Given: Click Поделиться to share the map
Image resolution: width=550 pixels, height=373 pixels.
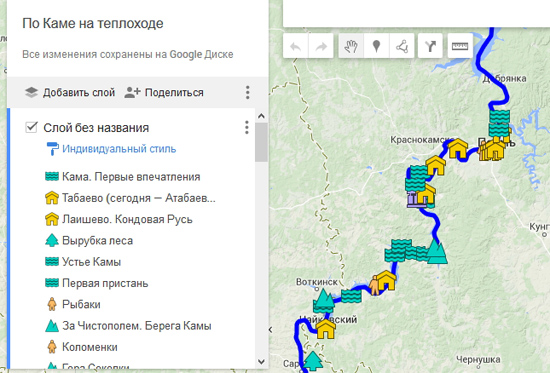Looking at the screenshot, I should coord(164,92).
